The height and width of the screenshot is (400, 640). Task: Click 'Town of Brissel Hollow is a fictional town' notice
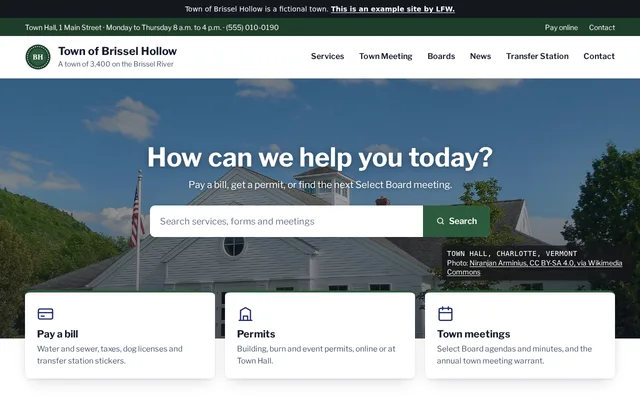256,9
